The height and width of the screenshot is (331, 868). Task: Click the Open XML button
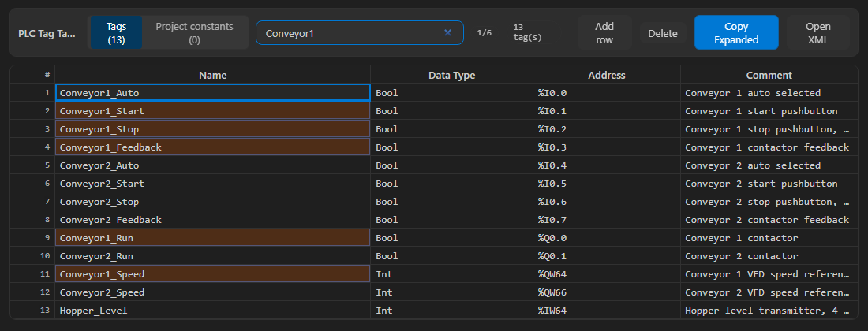[x=818, y=32]
